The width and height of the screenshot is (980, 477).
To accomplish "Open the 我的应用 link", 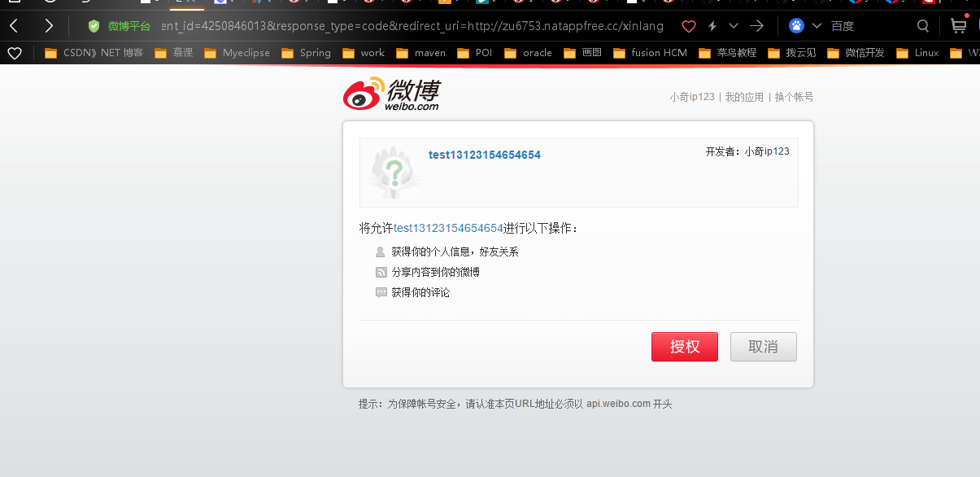I will (744, 97).
